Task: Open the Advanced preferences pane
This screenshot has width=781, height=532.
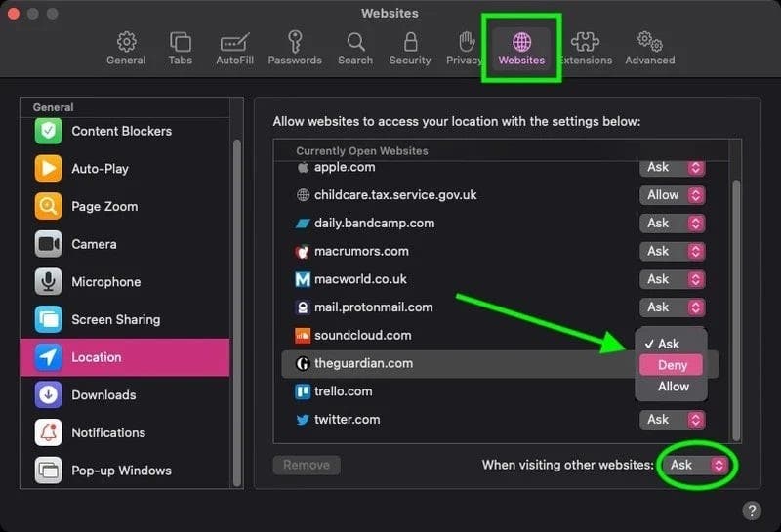Action: point(649,48)
